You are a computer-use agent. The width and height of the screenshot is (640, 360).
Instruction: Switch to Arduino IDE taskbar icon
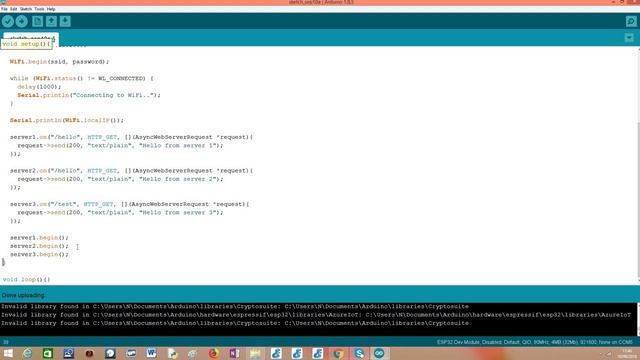click(379, 353)
